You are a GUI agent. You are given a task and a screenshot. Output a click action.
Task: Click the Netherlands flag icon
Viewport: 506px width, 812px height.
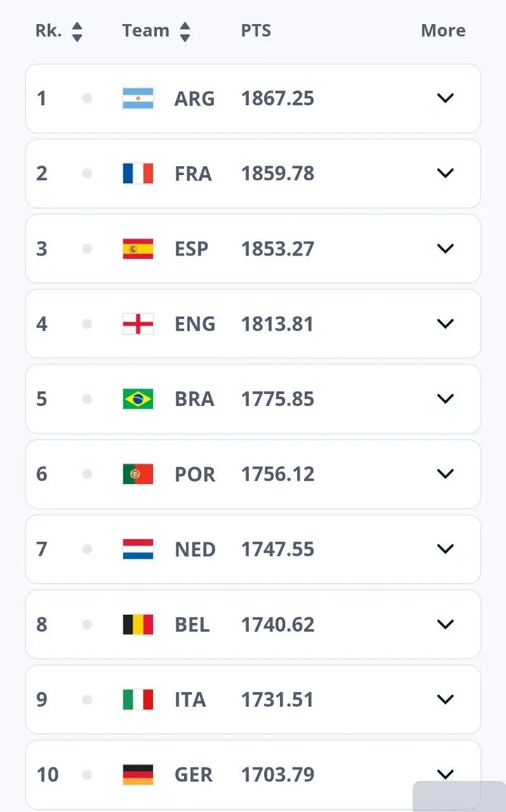coord(138,549)
